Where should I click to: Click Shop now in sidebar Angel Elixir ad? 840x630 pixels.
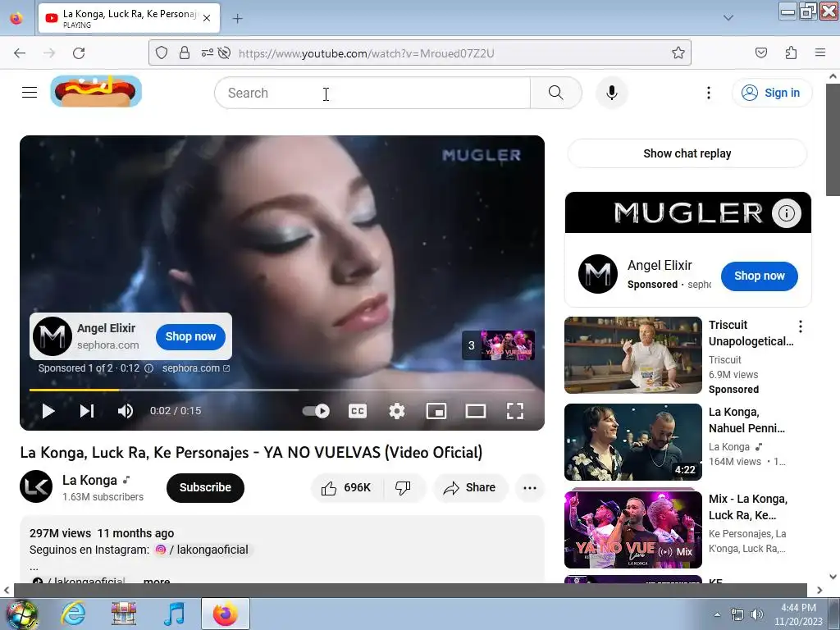click(x=759, y=276)
